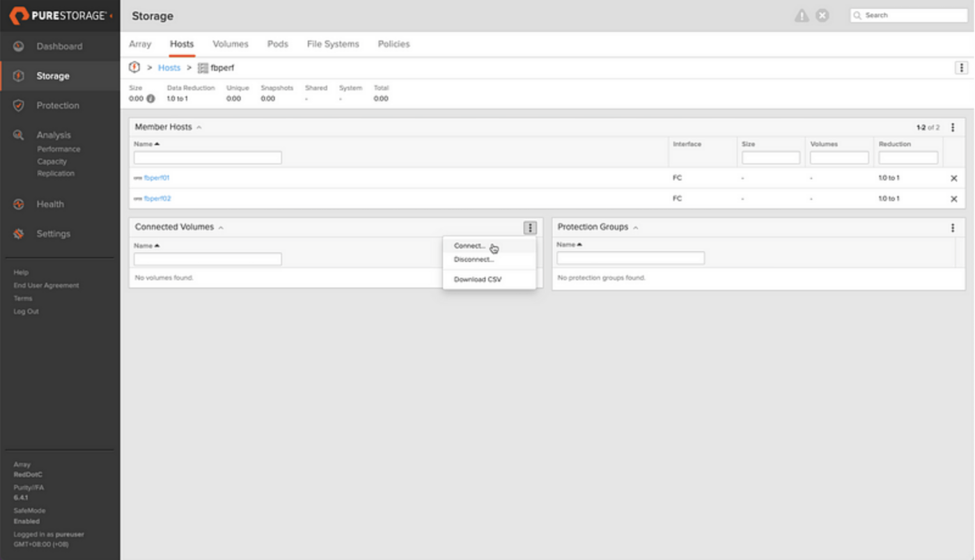The height and width of the screenshot is (560, 975).
Task: Switch to the Policies tab
Action: point(393,44)
